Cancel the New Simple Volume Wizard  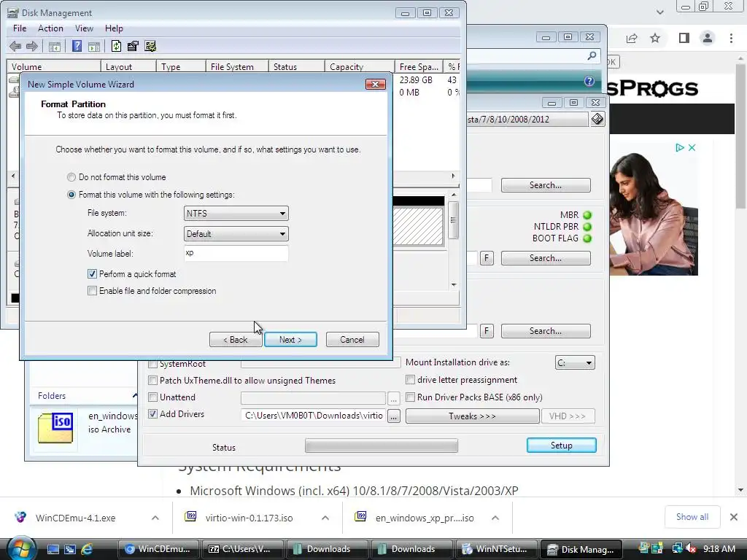[x=352, y=340]
